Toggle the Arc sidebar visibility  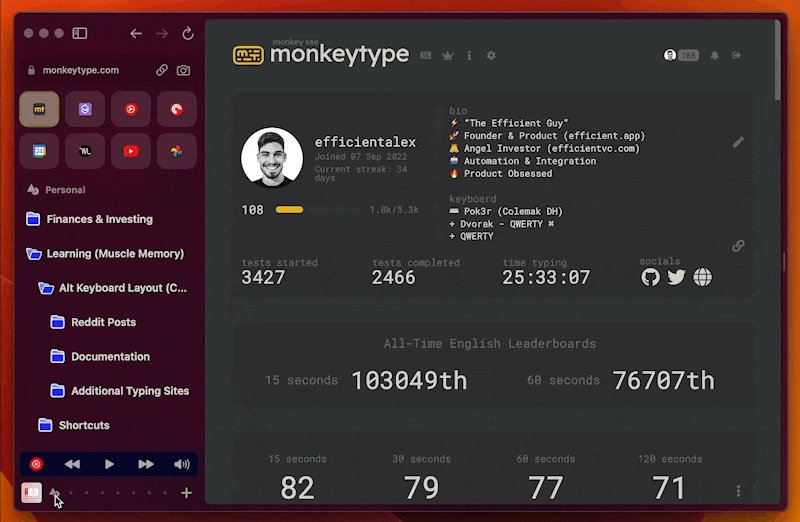[79, 33]
